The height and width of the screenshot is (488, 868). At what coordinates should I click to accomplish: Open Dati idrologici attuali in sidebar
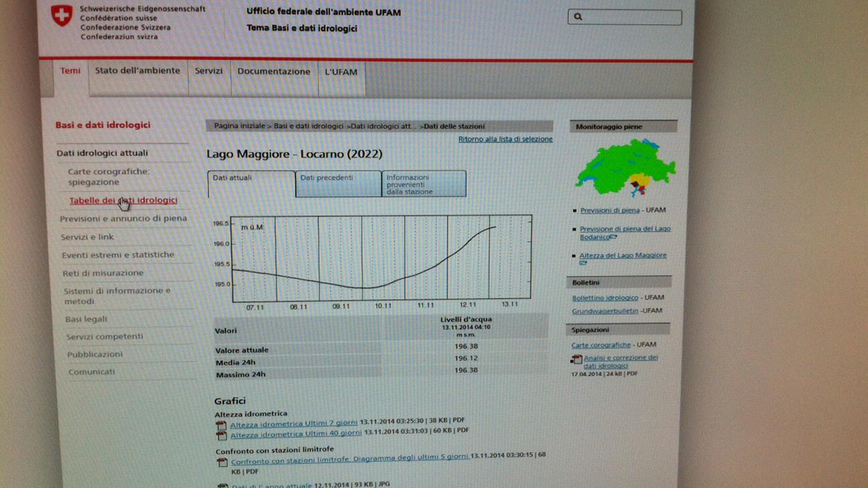pos(102,153)
